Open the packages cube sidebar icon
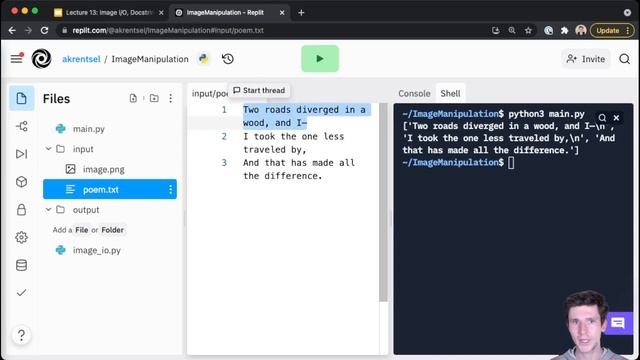The image size is (640, 360). 22,182
